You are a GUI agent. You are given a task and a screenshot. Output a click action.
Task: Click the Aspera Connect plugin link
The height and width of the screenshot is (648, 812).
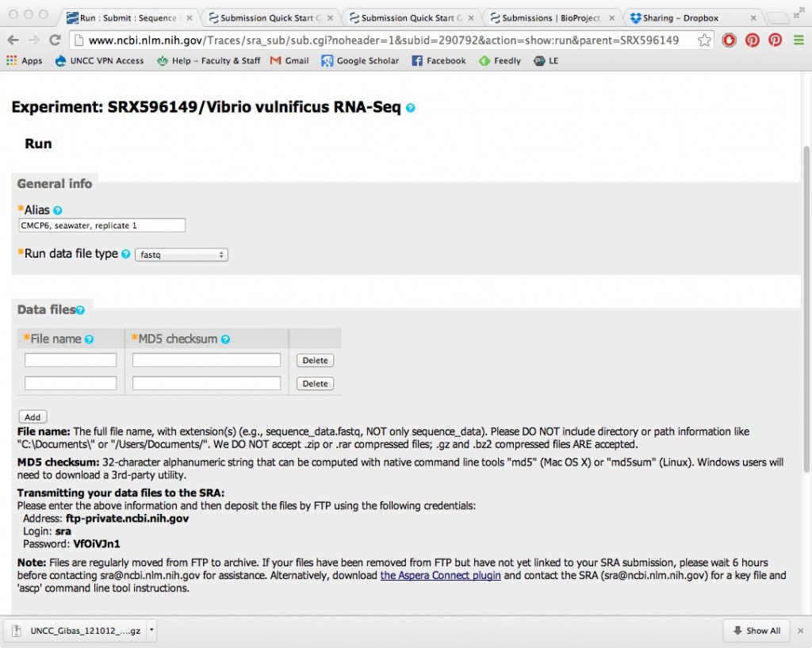click(440, 575)
